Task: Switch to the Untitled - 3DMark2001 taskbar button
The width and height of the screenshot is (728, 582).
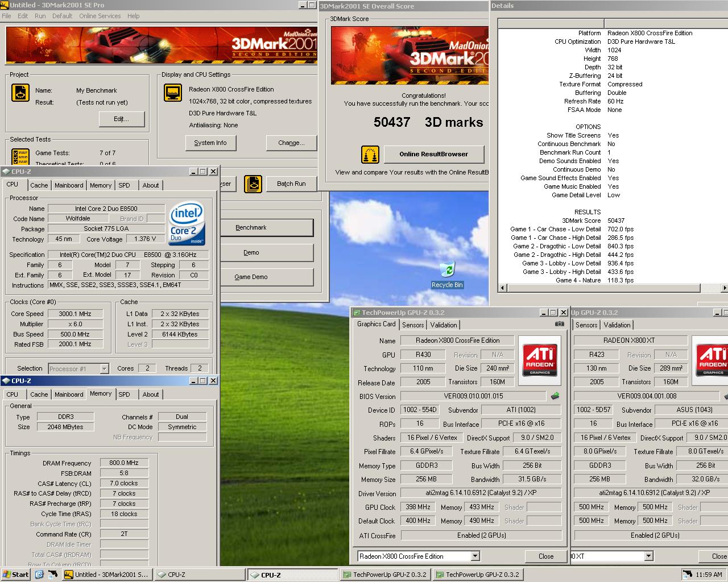Action: (x=107, y=575)
